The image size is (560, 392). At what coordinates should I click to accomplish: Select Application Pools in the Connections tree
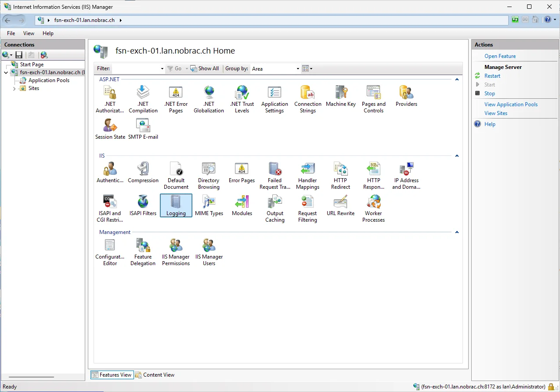pyautogui.click(x=49, y=80)
